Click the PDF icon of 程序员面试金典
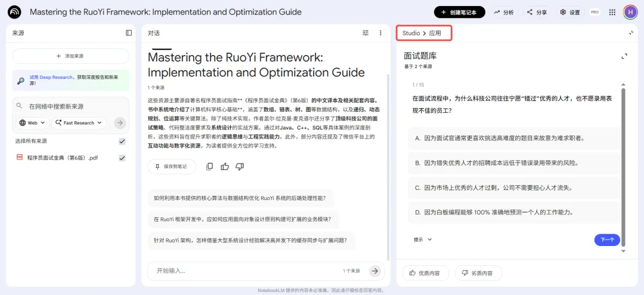Viewport: 644px width, 295px height. pyautogui.click(x=19, y=157)
